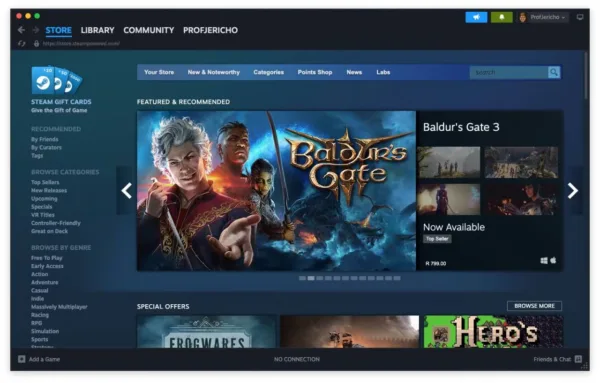Viewport: 600px width, 383px height.
Task: Go back with the left arrow
Action: pyautogui.click(x=21, y=30)
